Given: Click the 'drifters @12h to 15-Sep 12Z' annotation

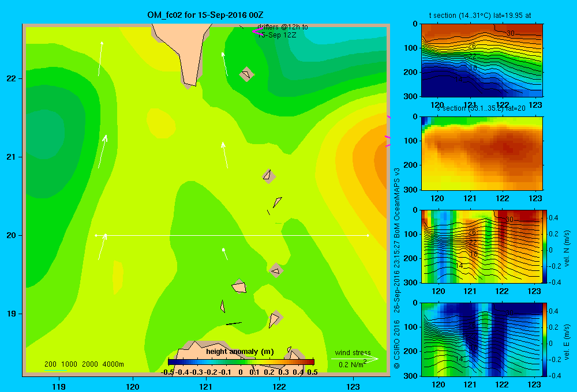Looking at the screenshot, I should (283, 31).
